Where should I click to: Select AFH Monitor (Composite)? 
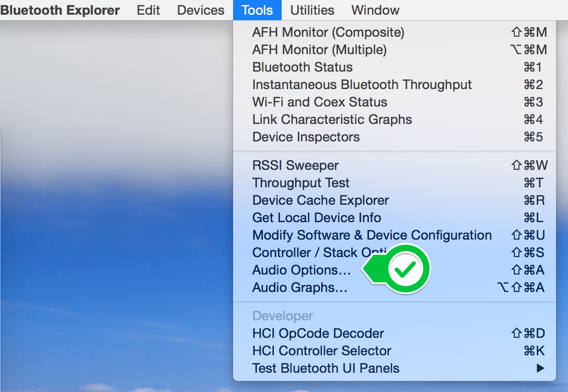pos(395,32)
